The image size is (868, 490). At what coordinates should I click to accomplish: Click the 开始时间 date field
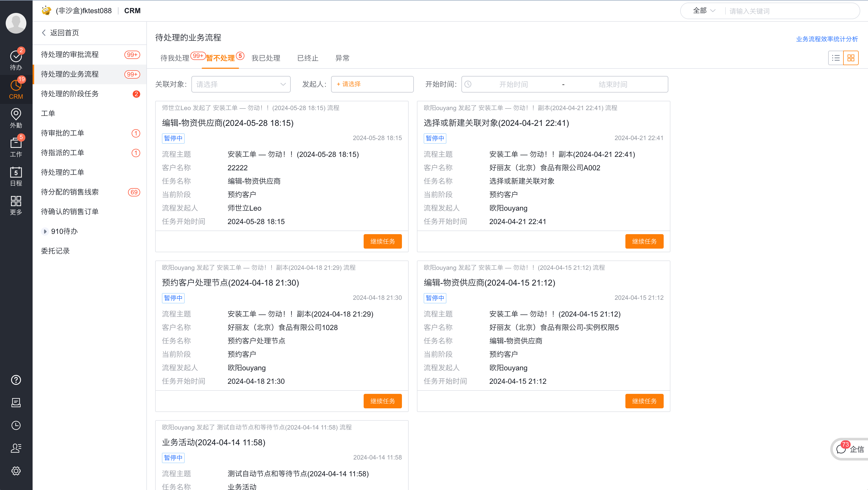(x=513, y=84)
